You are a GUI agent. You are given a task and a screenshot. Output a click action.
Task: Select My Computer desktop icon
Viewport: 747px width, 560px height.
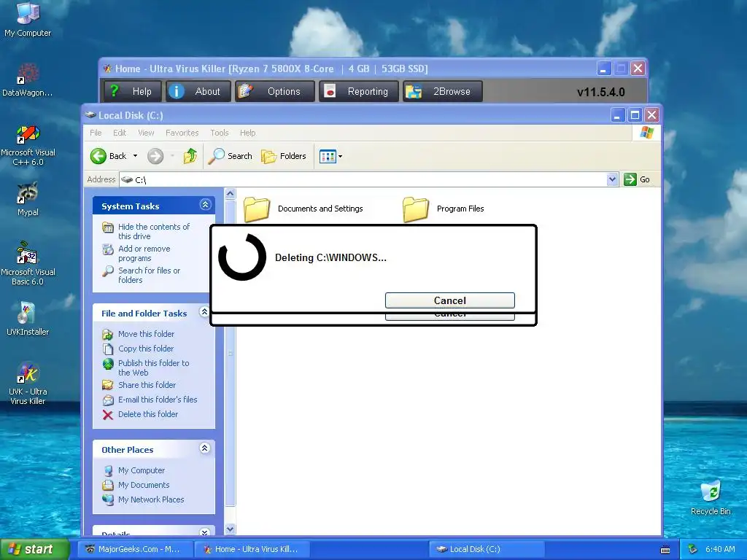(28, 20)
